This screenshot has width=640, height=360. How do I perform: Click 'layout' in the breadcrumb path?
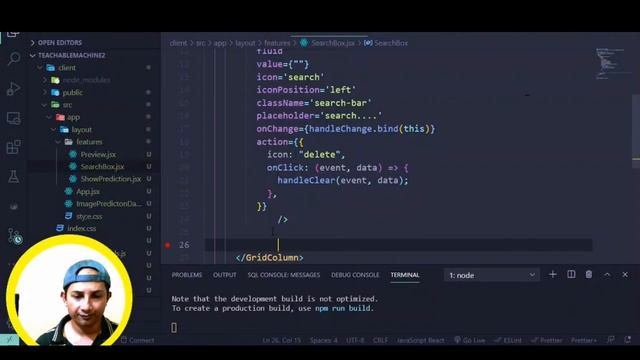[245, 43]
